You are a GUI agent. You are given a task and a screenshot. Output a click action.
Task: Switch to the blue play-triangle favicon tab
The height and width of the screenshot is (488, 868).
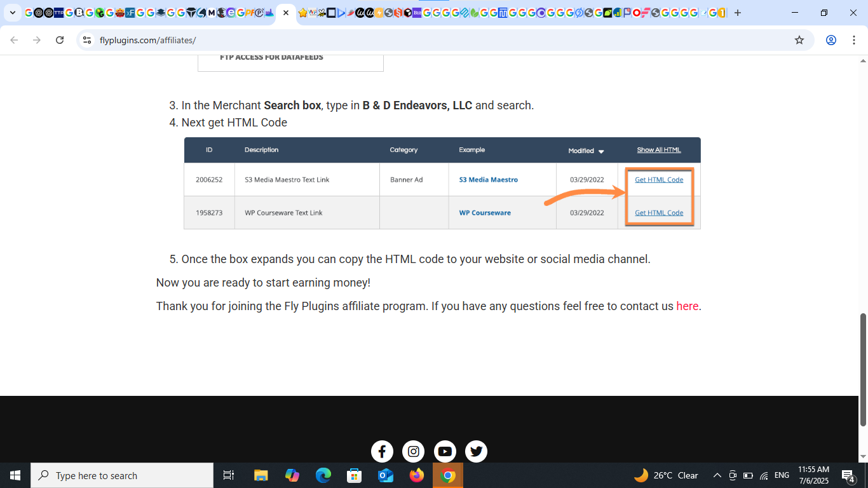(x=341, y=13)
